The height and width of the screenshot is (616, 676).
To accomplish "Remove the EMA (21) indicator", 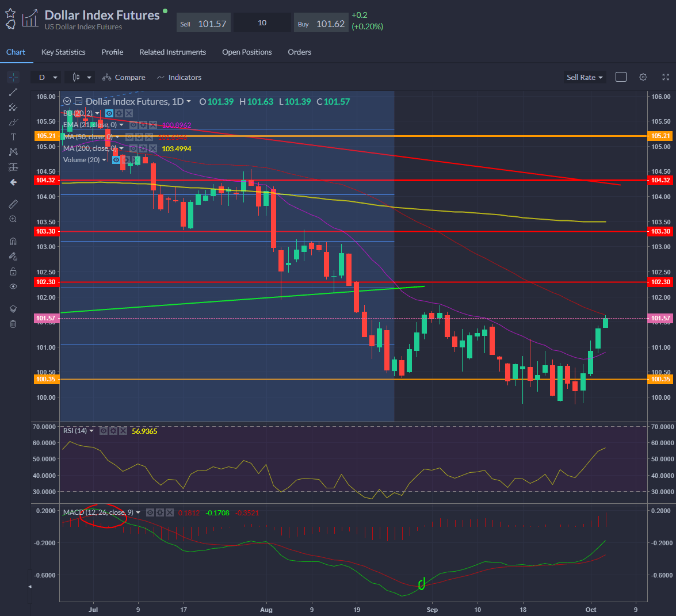I will click(152, 125).
